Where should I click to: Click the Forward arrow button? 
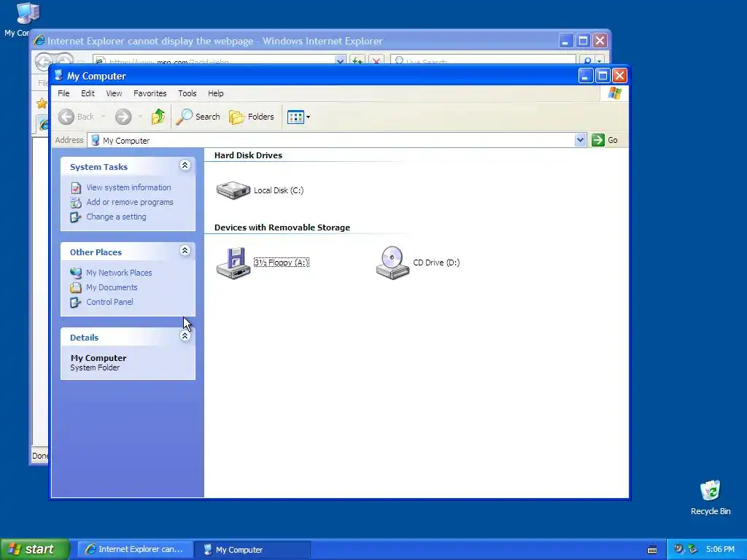[x=123, y=117]
